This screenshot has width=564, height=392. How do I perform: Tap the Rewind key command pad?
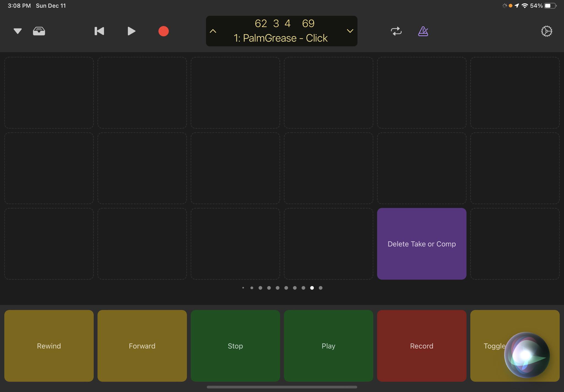pos(49,346)
